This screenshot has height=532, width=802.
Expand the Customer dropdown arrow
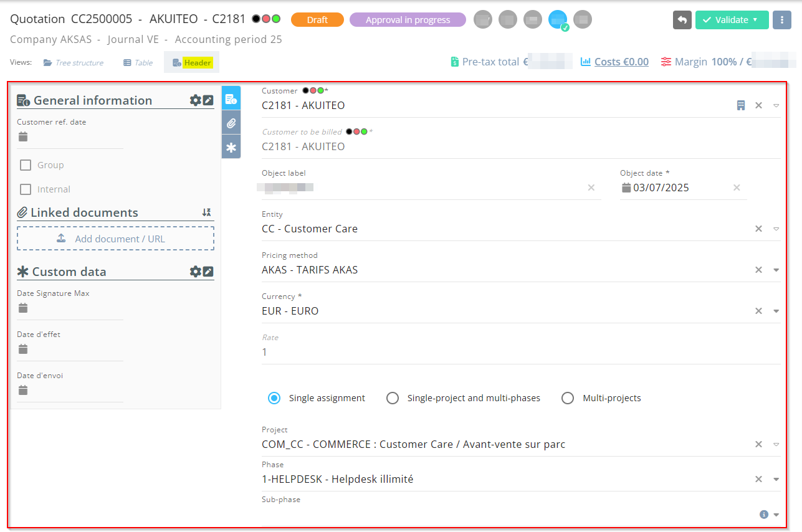pyautogui.click(x=776, y=105)
